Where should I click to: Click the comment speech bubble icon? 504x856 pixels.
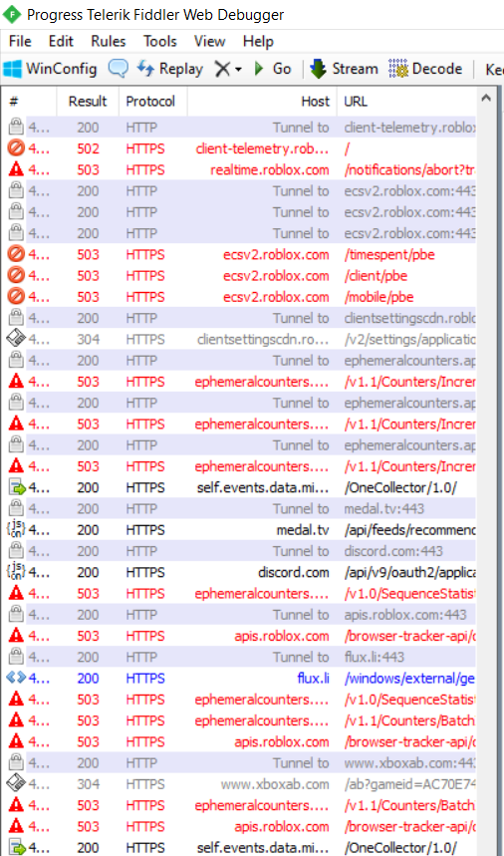pyautogui.click(x=118, y=69)
